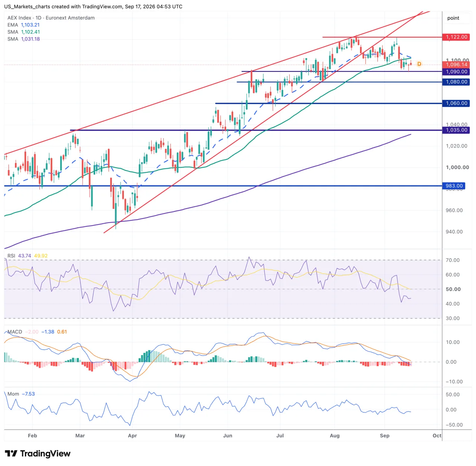Click the TradingView logo at the bottom

pos(38,453)
